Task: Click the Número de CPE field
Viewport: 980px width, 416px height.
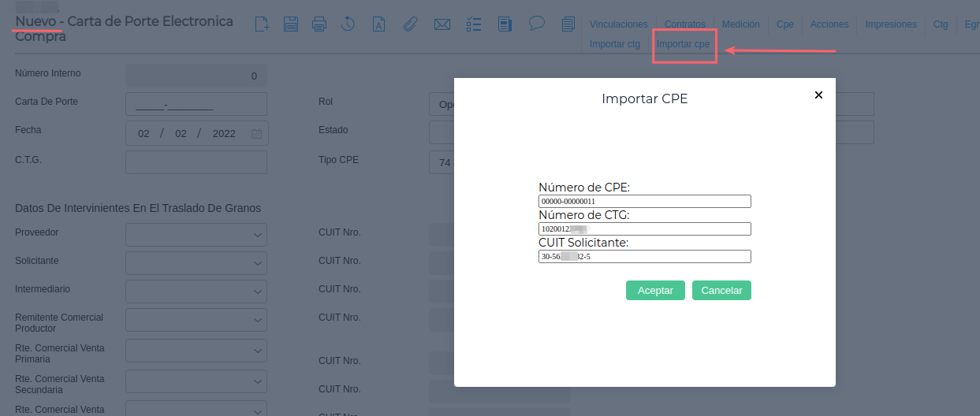Action: tap(644, 202)
